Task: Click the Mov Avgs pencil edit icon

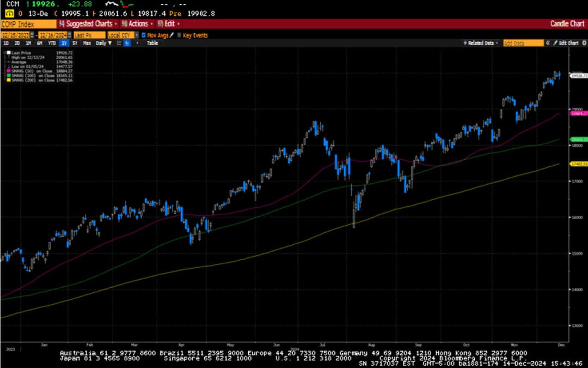Action: pyautogui.click(x=170, y=35)
